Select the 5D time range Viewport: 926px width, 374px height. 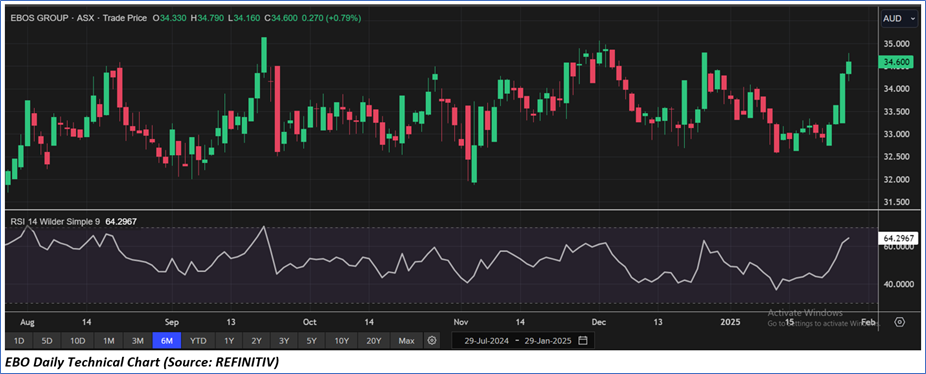47,341
